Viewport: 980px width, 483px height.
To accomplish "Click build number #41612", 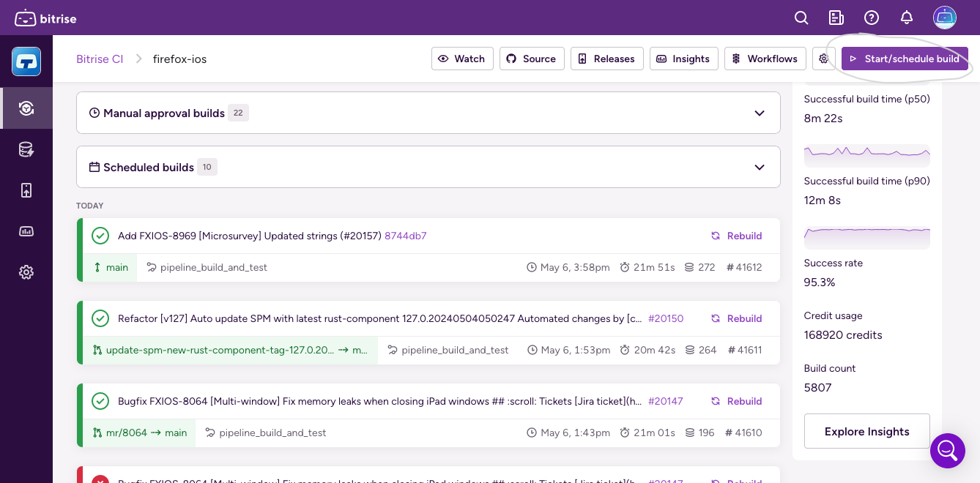I will (744, 267).
